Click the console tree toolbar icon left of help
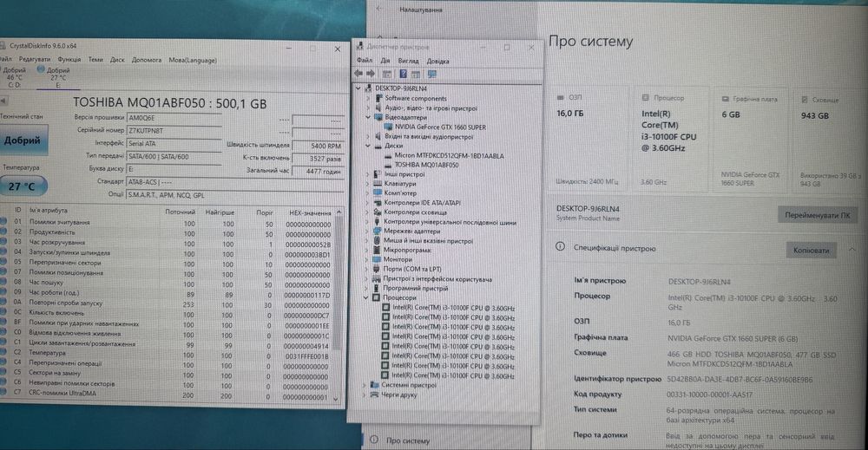The width and height of the screenshot is (868, 450). click(x=387, y=74)
